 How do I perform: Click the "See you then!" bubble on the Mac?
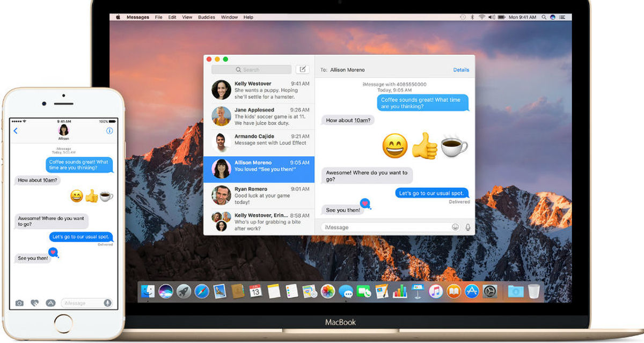click(x=343, y=210)
